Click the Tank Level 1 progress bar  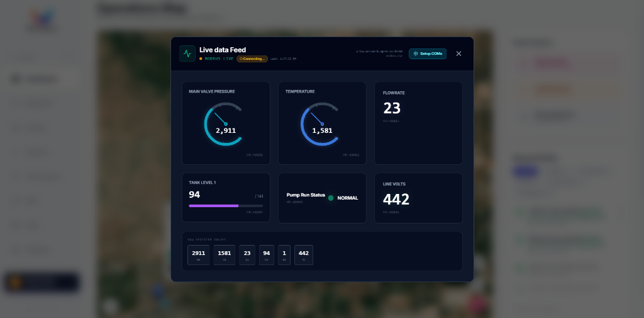tap(226, 206)
